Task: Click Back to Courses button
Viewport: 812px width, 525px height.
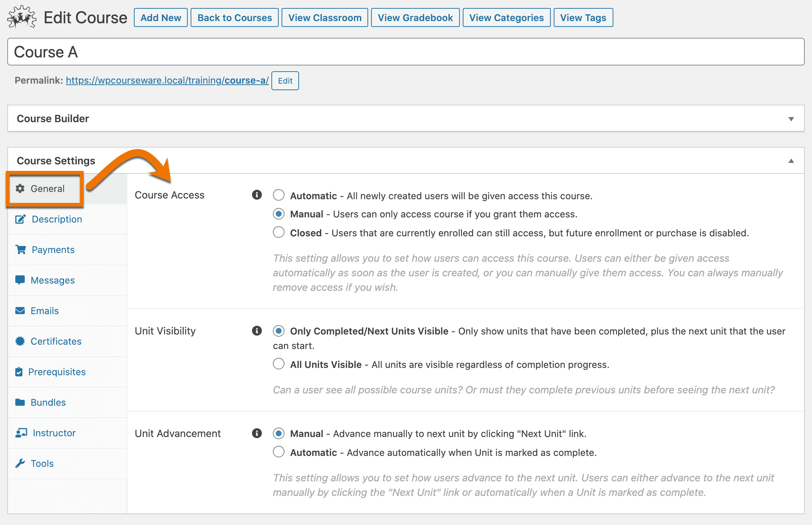Action: (235, 17)
